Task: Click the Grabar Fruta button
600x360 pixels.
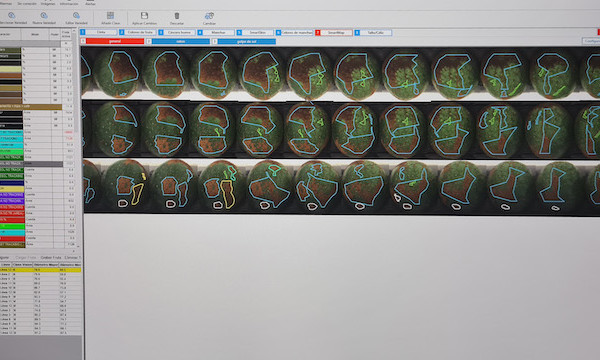Action: click(51, 257)
